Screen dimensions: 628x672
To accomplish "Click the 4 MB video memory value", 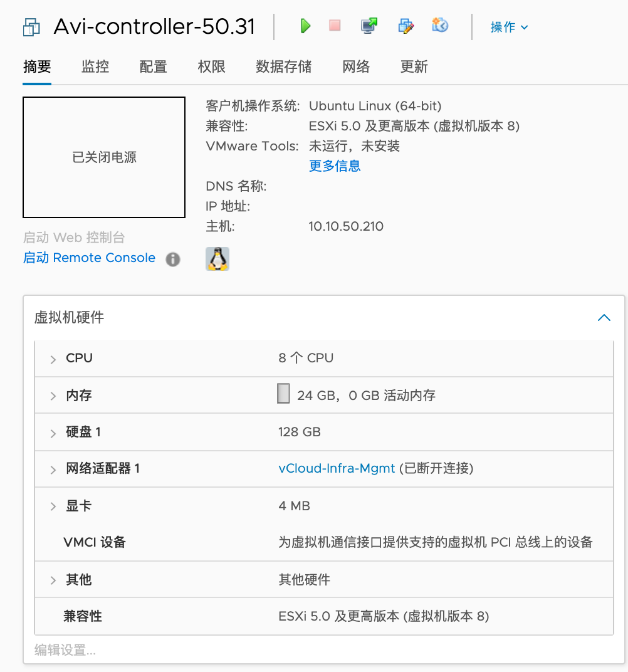I will coord(295,506).
